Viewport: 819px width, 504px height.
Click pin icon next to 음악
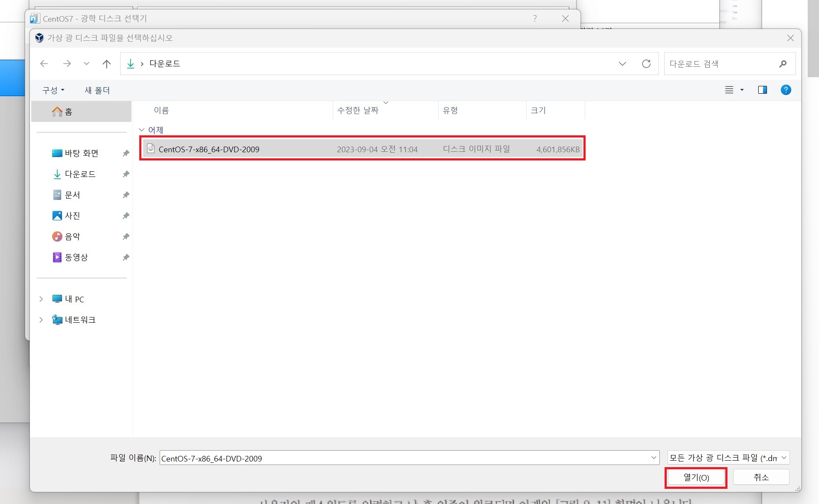126,236
